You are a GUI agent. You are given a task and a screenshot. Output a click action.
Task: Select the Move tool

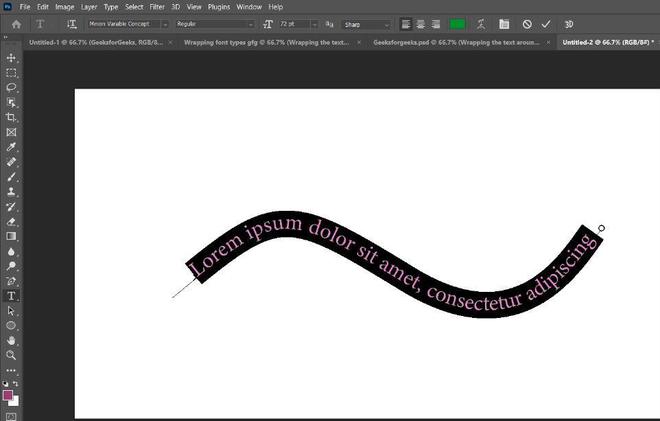[x=11, y=58]
